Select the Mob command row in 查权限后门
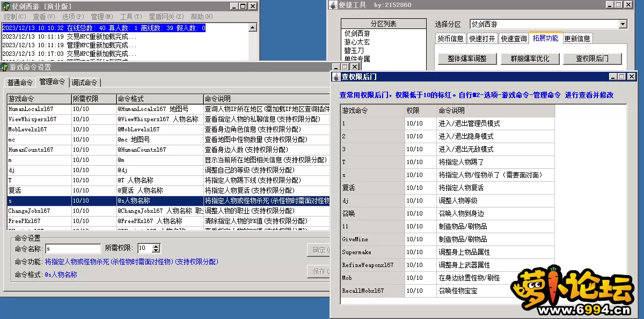This screenshot has height=319, width=644. [x=448, y=278]
